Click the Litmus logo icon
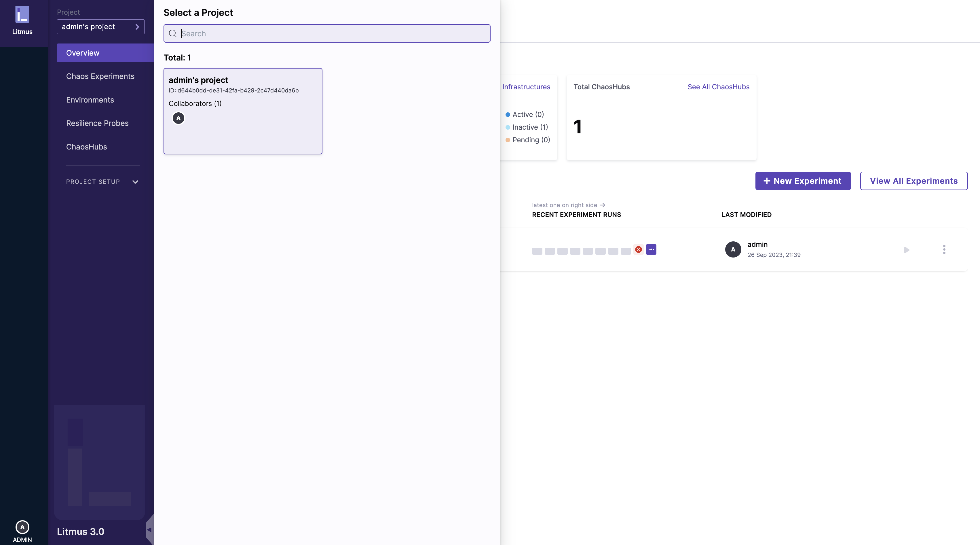Viewport: 980px width, 545px height. [x=22, y=14]
